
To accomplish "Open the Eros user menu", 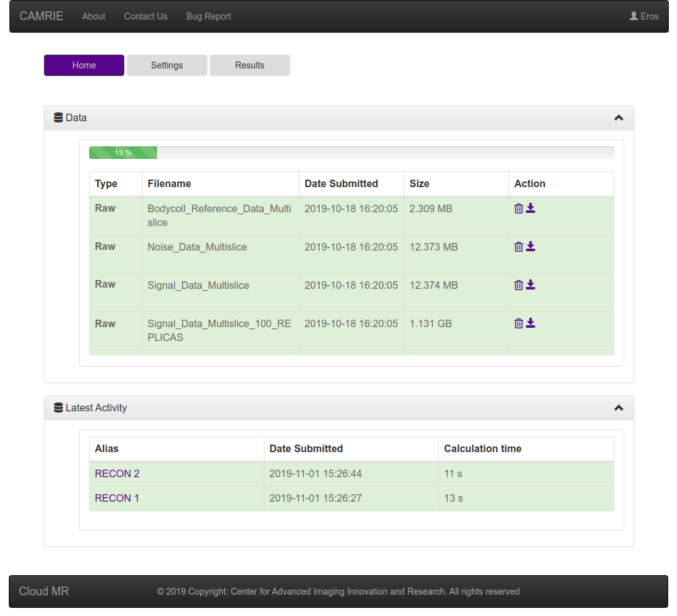I will 644,16.
